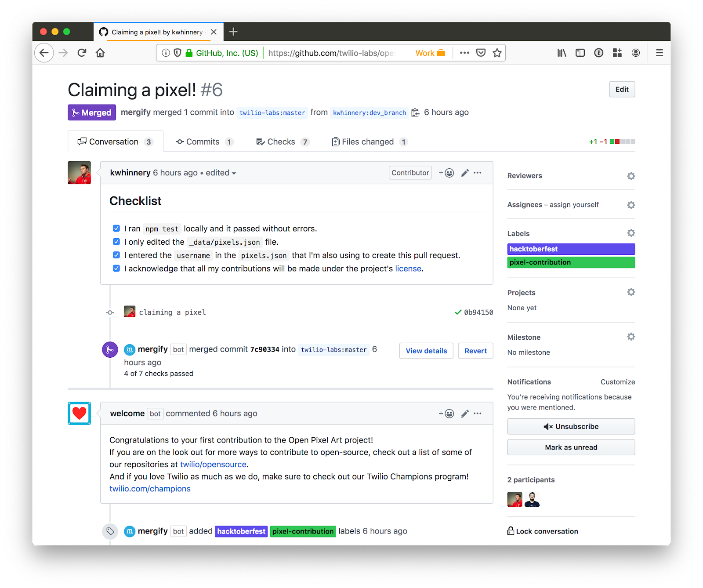This screenshot has width=703, height=588.
Task: Open page actions three-dot menu in address bar
Action: (464, 53)
